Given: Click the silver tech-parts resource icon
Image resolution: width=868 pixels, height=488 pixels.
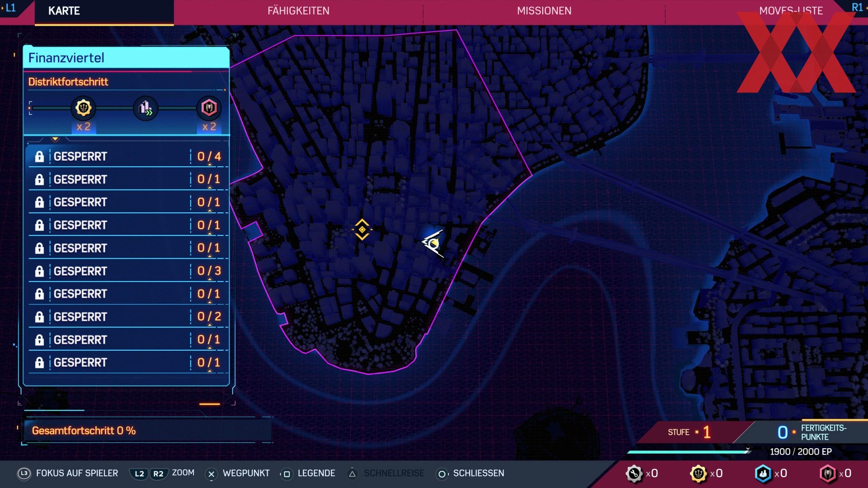Looking at the screenshot, I should (634, 474).
